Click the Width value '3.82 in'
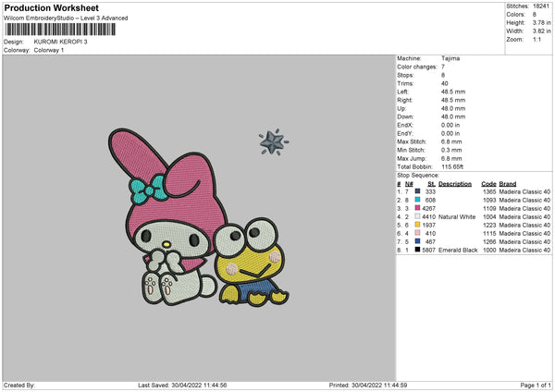 [541, 31]
